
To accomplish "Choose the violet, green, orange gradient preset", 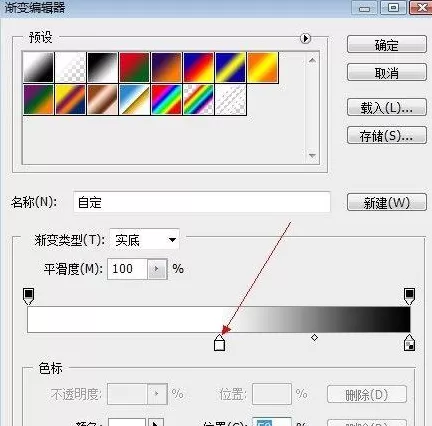I will pyautogui.click(x=38, y=99).
